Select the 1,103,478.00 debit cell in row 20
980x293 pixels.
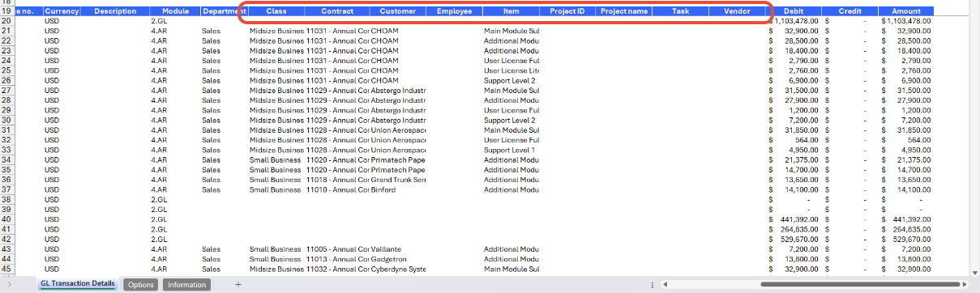point(794,21)
